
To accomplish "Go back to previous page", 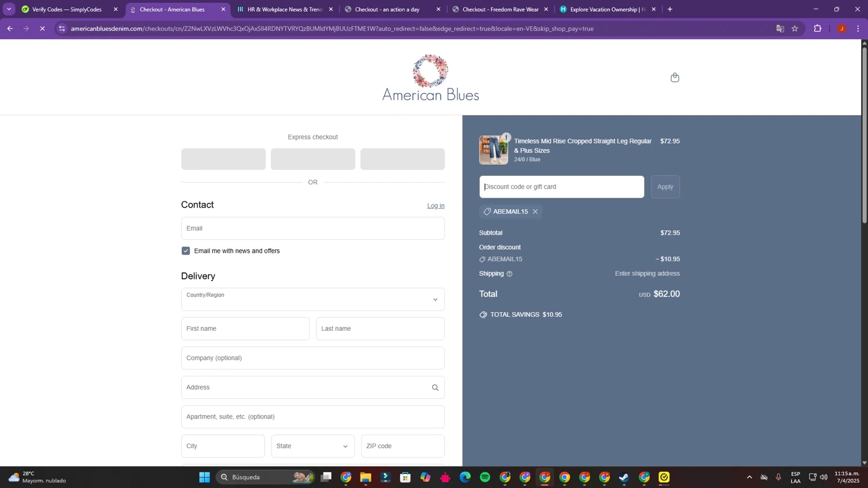I will [10, 28].
